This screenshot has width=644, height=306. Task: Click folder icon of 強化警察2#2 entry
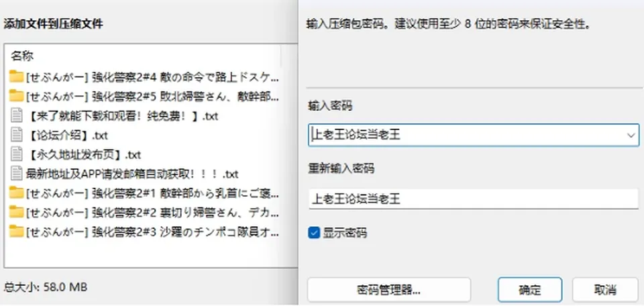16,212
